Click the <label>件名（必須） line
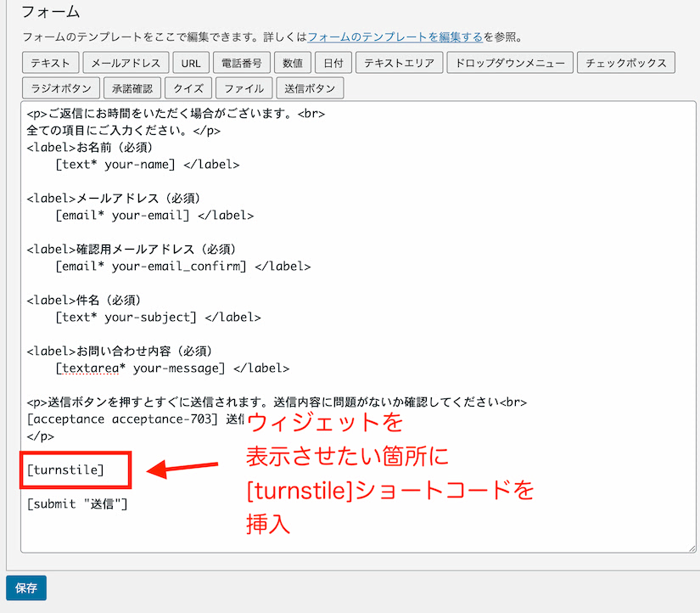 click(x=84, y=301)
